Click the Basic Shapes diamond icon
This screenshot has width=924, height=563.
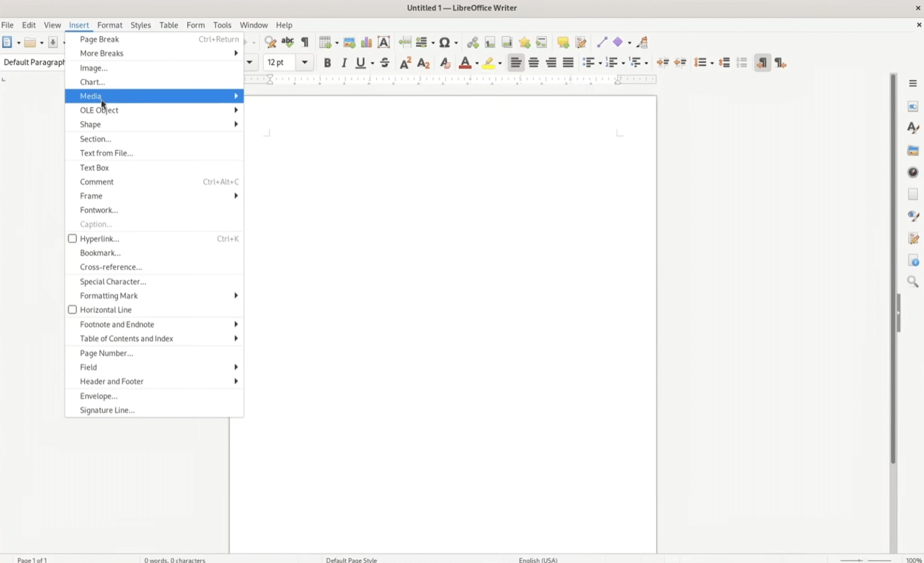pyautogui.click(x=618, y=42)
